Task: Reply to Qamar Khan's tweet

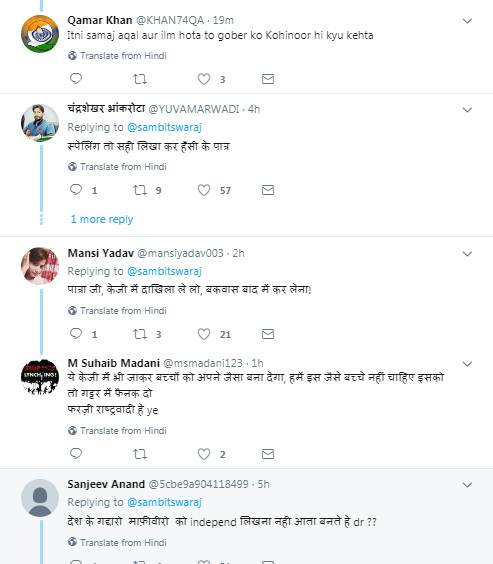Action: tap(76, 79)
